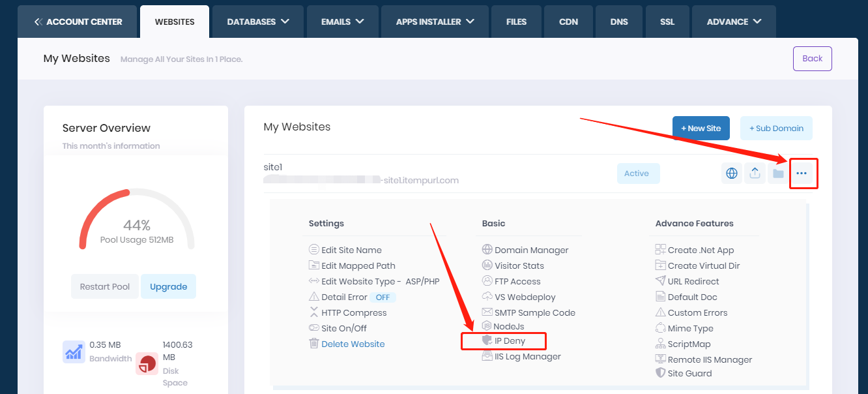Expand the Databases dropdown menu

pyautogui.click(x=257, y=22)
